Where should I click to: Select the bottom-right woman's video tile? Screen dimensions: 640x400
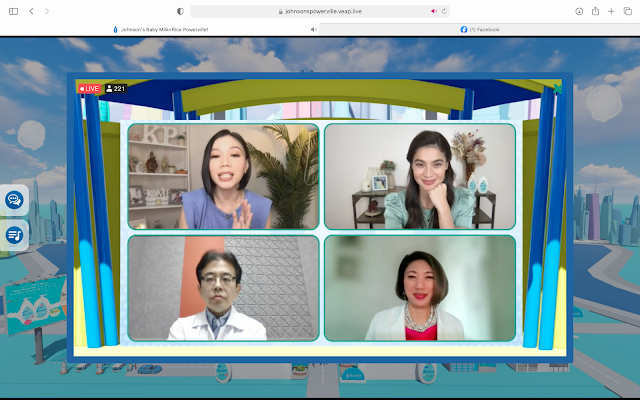[x=420, y=288]
